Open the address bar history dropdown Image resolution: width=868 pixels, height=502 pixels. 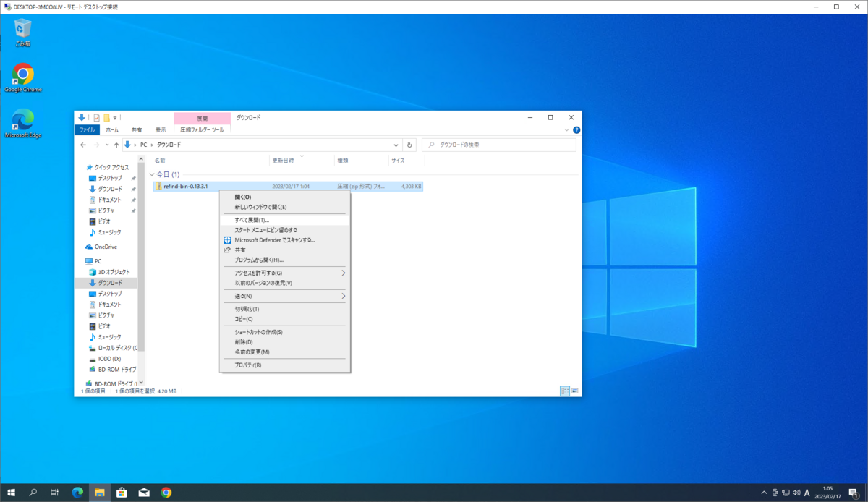point(396,145)
